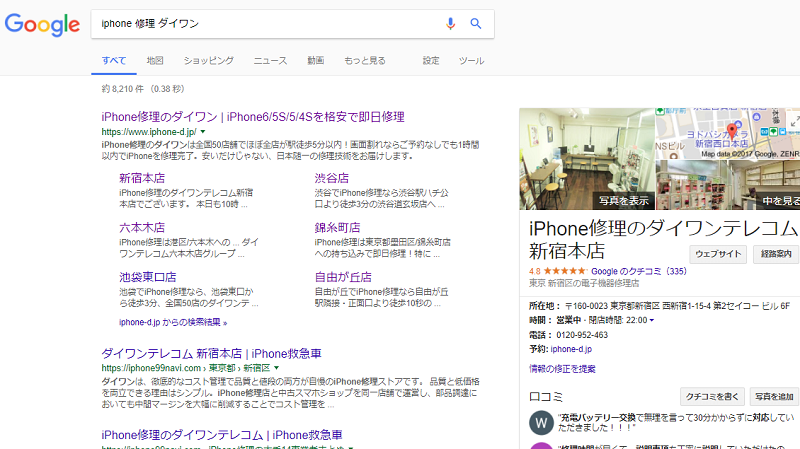Open the ショッピング tab
The image size is (800, 449).
209,61
